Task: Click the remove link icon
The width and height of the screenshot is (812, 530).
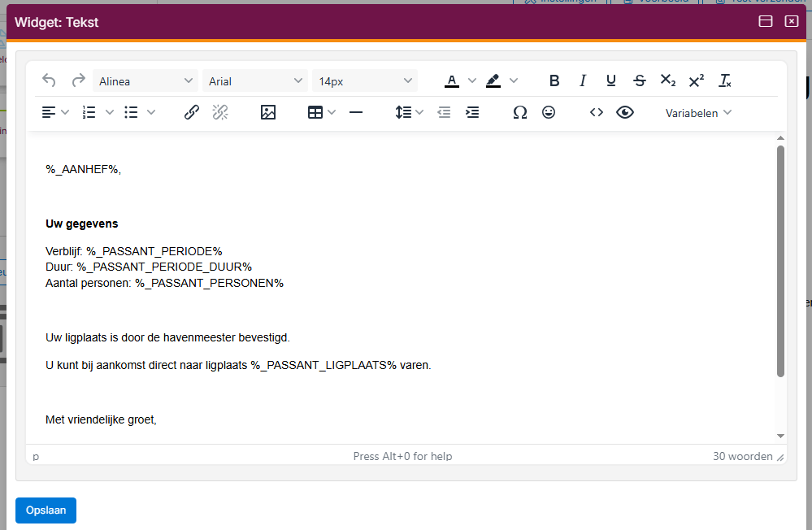Action: tap(220, 113)
